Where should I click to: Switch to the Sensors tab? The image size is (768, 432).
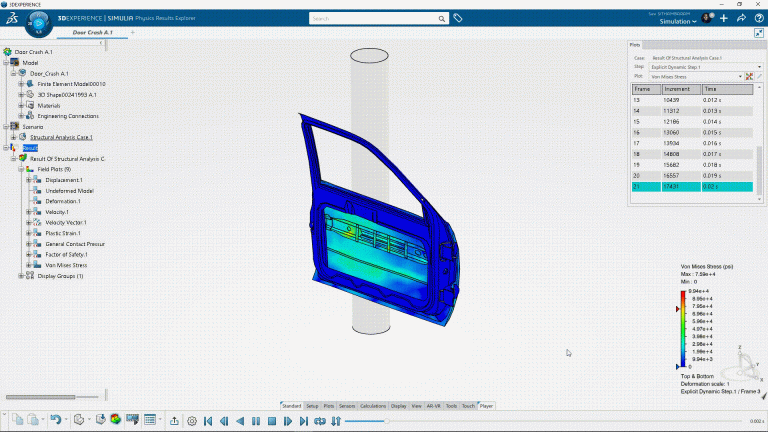347,406
